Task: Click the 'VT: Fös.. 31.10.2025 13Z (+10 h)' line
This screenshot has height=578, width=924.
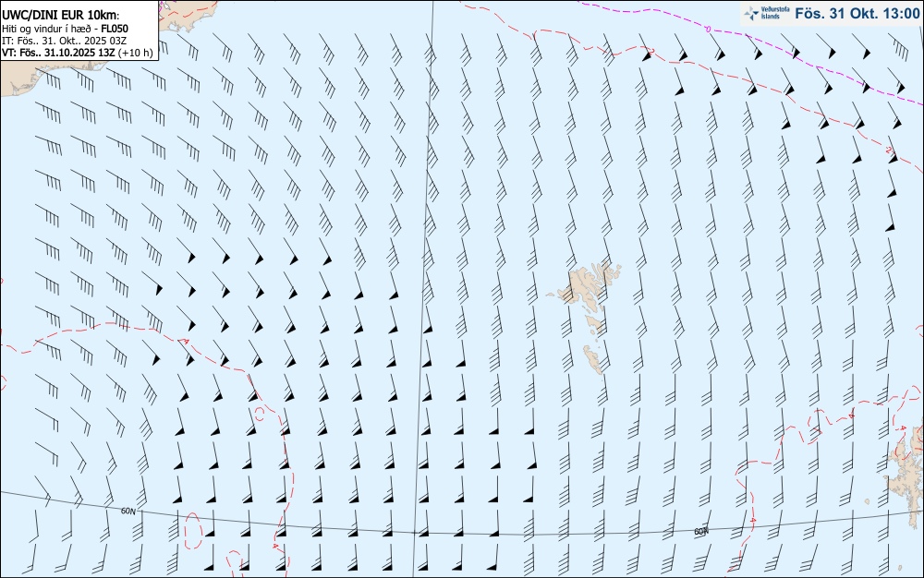Action: 78,53
